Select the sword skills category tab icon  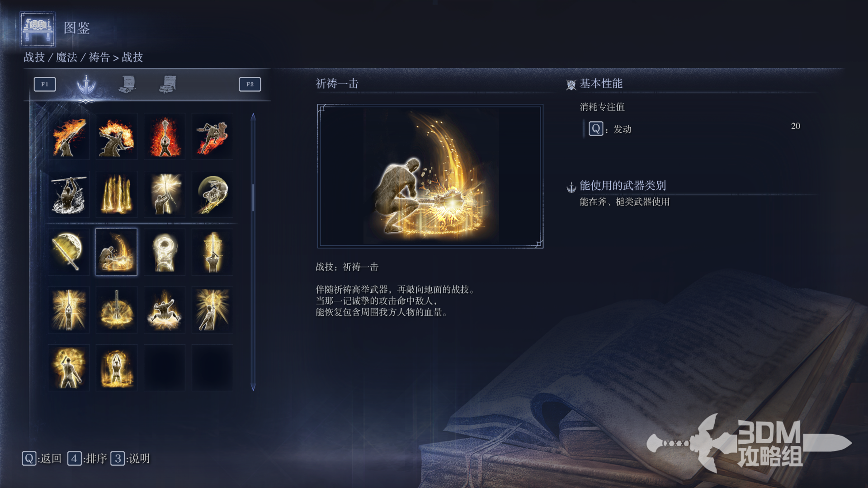pos(86,84)
